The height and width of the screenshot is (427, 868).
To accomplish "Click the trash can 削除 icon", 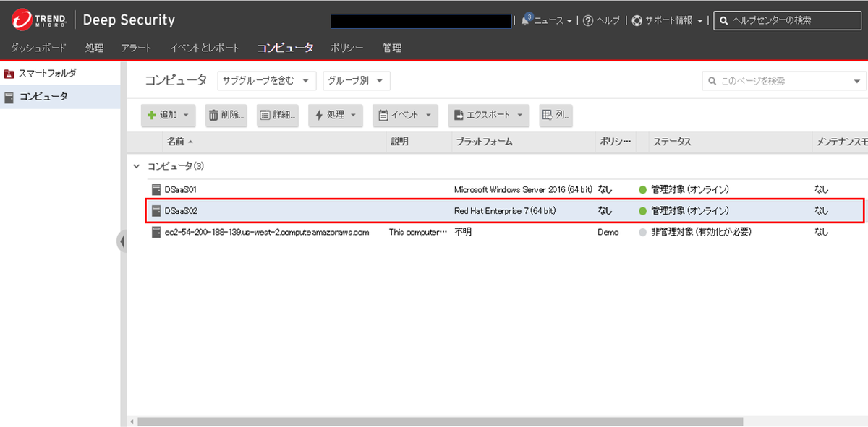I will pyautogui.click(x=213, y=115).
